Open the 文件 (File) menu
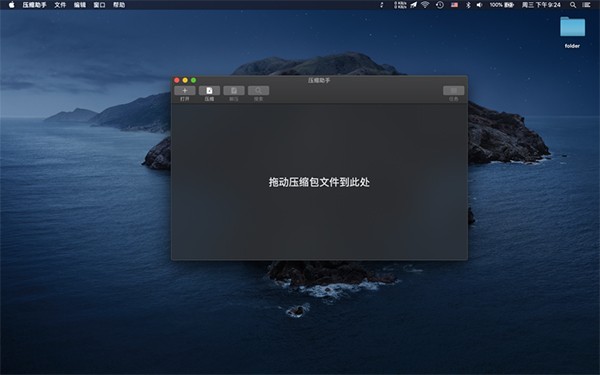Viewport: 600px width, 375px height. 60,5
